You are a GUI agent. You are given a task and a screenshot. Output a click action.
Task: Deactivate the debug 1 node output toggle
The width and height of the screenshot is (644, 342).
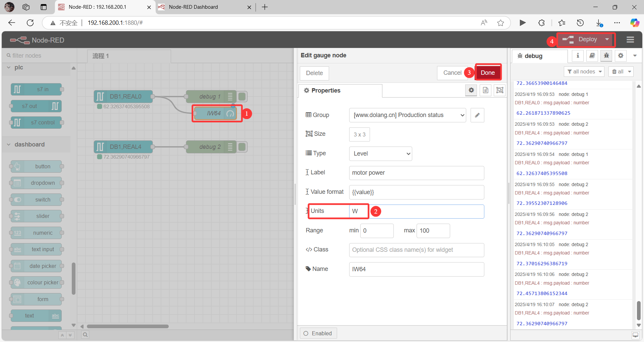(x=242, y=97)
